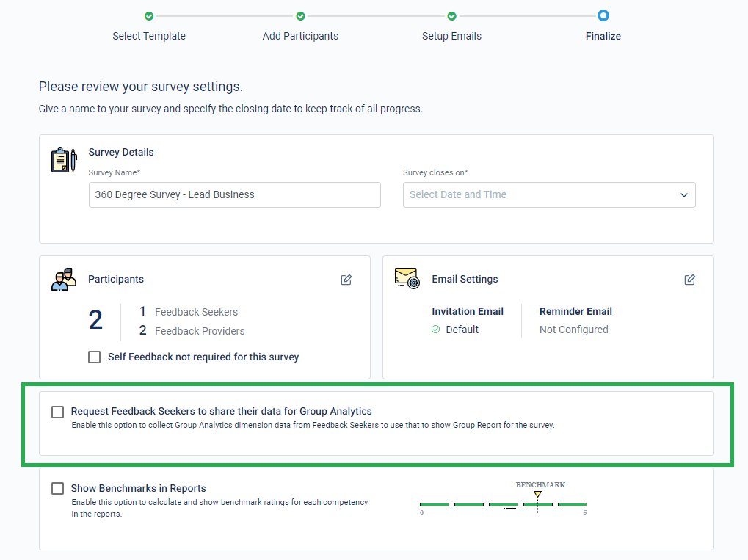Click the Select Template step checkmark
The image size is (748, 560).
pos(149,16)
